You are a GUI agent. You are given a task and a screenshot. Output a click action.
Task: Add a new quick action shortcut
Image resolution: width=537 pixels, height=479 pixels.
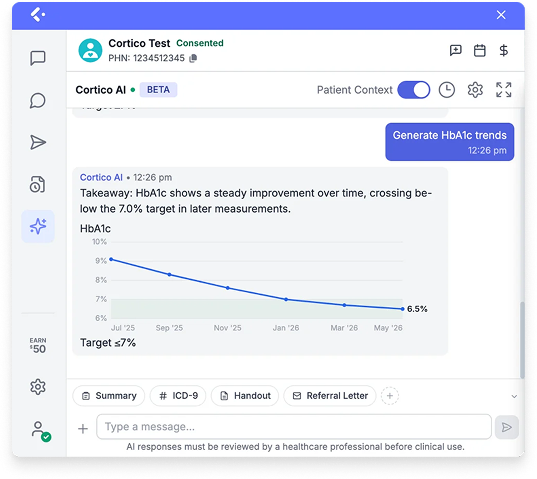coord(390,396)
